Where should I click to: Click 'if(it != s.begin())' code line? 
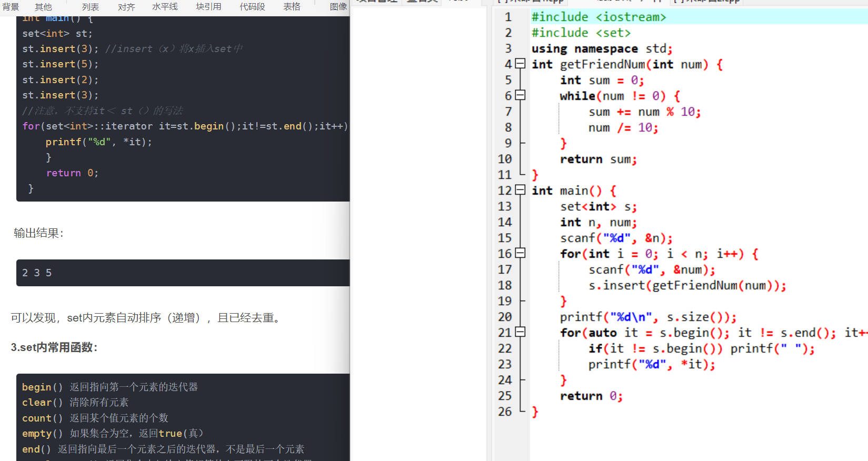coord(655,348)
